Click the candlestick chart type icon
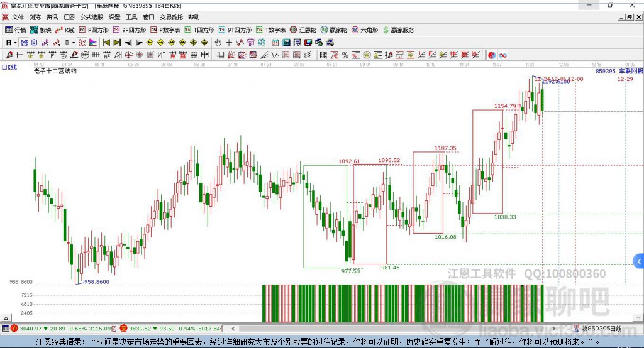This screenshot has width=644, height=348. click(67, 43)
